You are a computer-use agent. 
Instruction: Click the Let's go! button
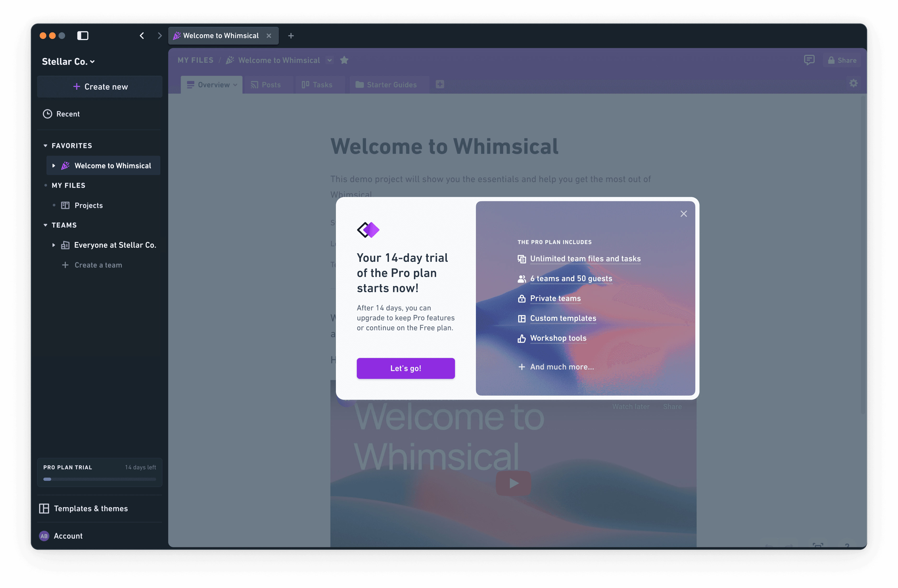pos(406,368)
